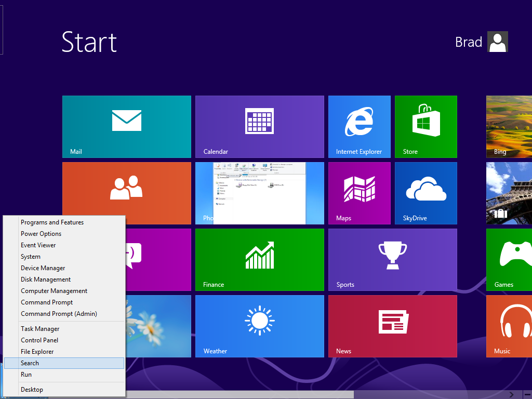
Task: Open Device Manager from the menu
Action: coord(64,268)
